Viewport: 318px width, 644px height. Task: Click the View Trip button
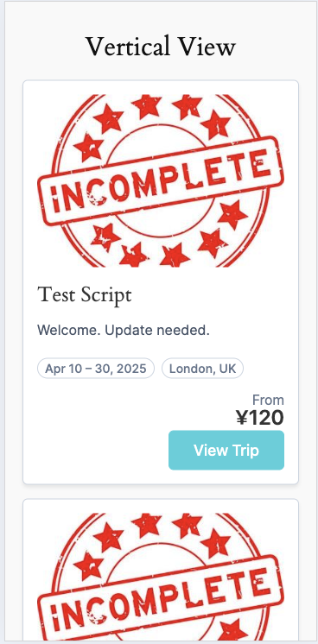point(226,450)
